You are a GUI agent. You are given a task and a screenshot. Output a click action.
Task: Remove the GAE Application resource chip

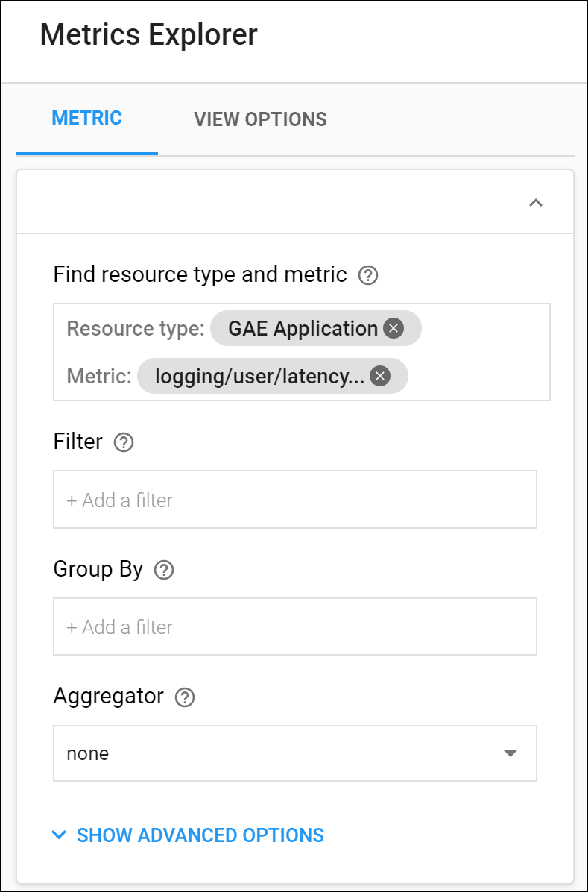[393, 329]
